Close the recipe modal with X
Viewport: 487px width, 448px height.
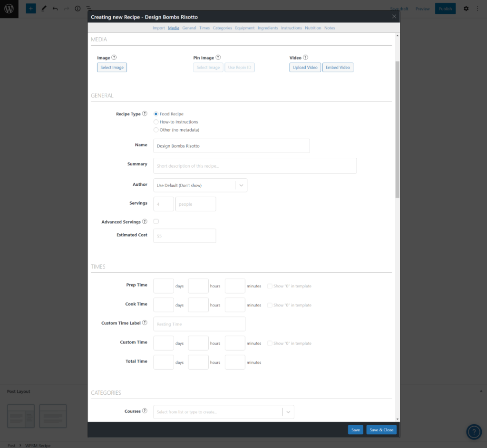pos(394,17)
